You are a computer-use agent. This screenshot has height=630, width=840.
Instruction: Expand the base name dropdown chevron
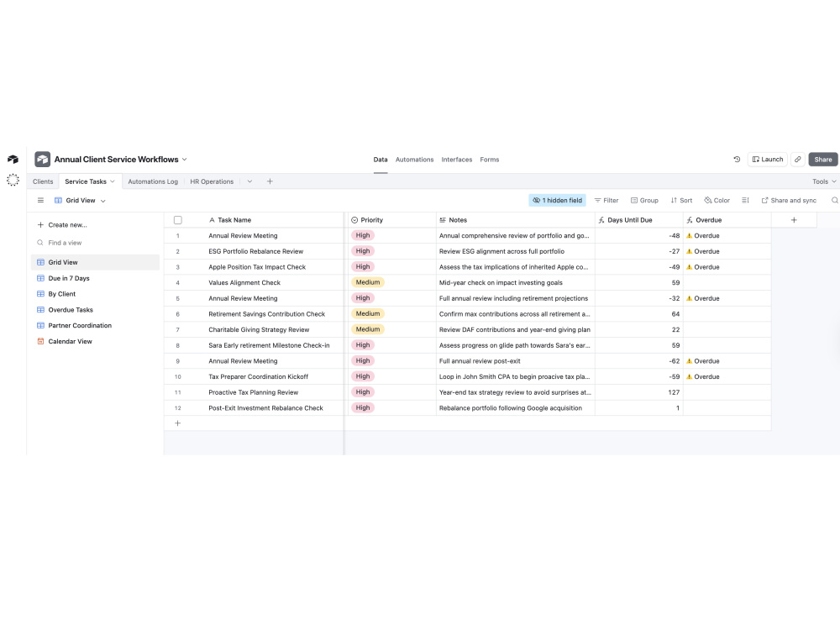tap(184, 159)
